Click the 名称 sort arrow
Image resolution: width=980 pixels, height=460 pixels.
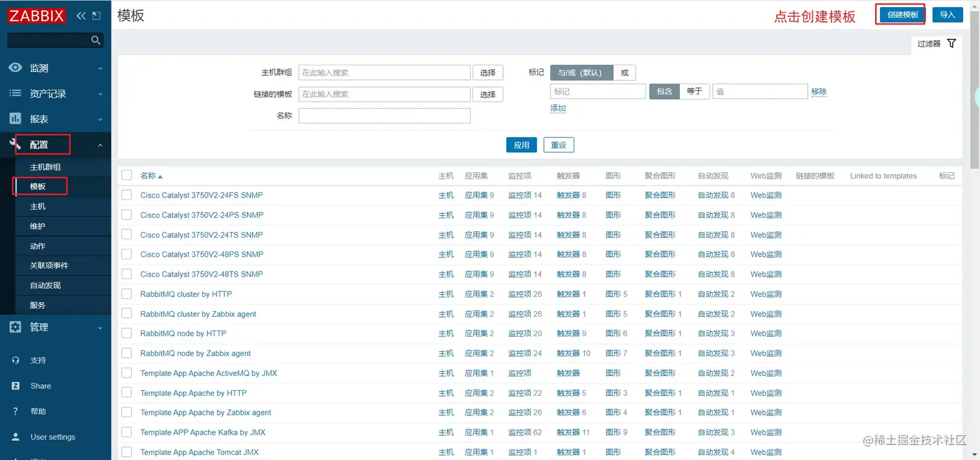[x=160, y=176]
